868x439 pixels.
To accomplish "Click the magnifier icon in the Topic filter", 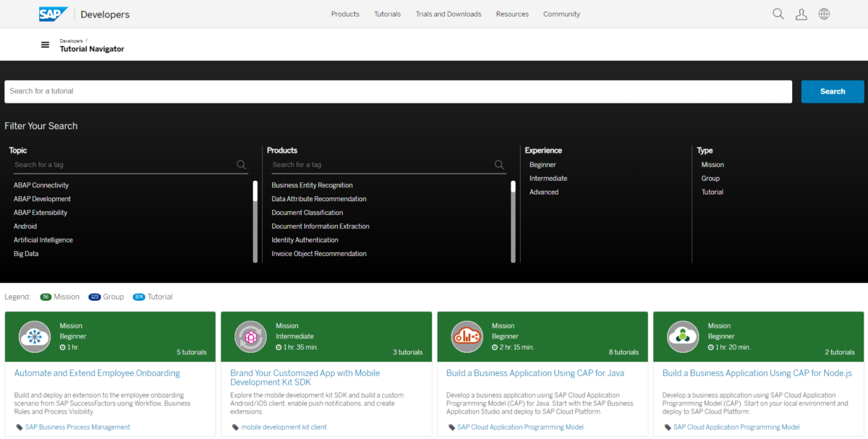I will (x=241, y=164).
